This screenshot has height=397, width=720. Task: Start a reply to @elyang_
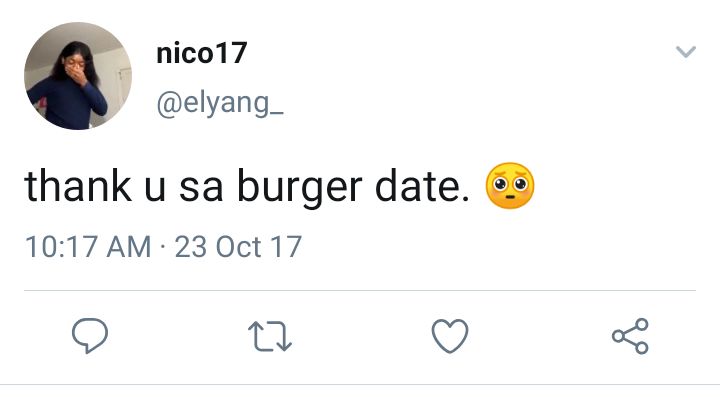point(90,335)
